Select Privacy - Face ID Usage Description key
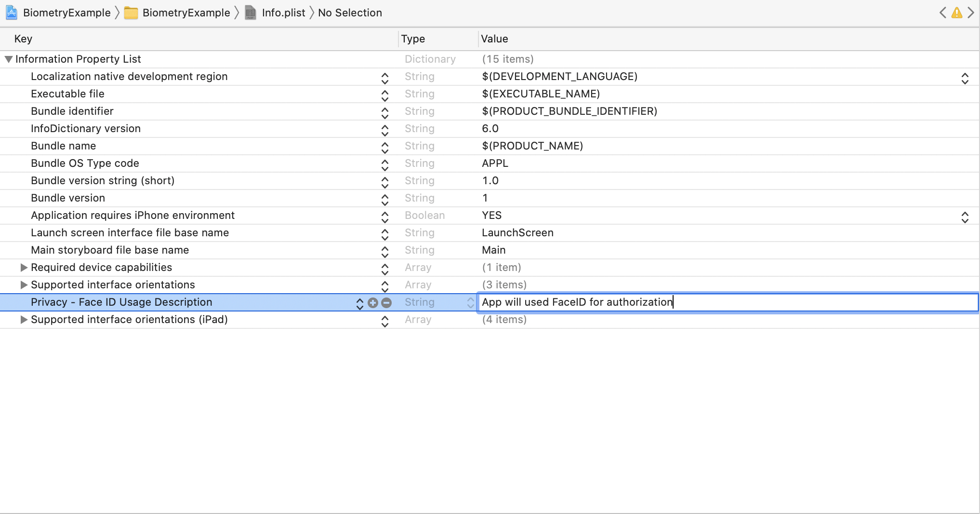 tap(121, 302)
